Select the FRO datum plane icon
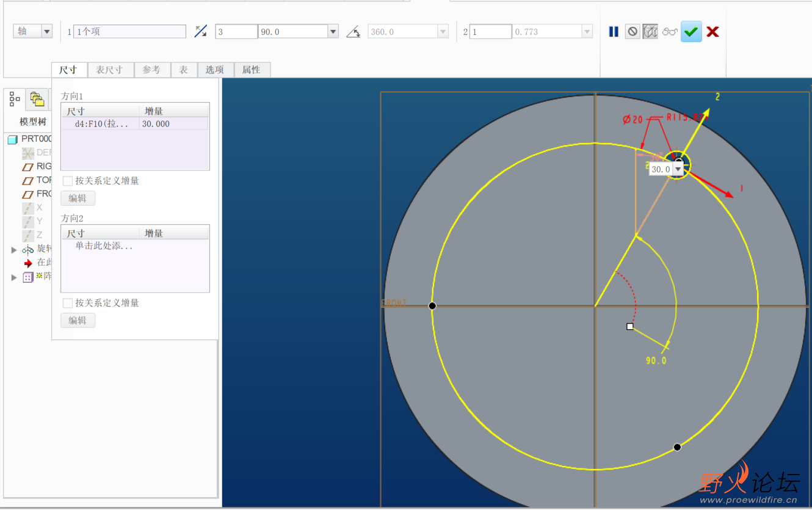The width and height of the screenshot is (812, 510). point(28,194)
